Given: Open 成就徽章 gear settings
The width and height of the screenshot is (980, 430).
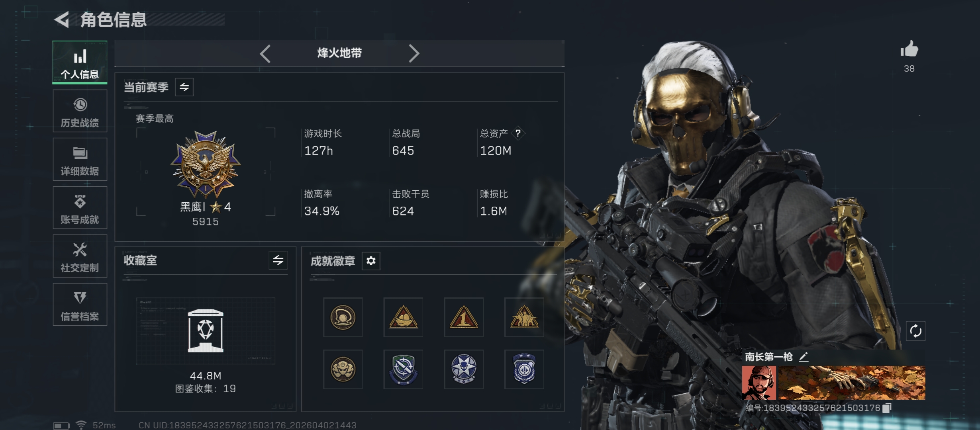Looking at the screenshot, I should coord(371,261).
